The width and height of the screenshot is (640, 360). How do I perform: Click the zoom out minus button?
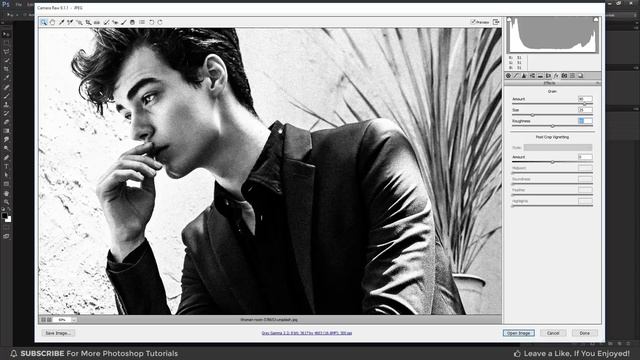44,320
